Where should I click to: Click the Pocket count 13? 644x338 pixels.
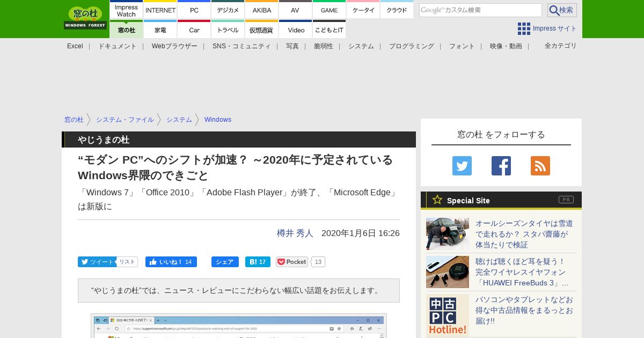coord(318,262)
